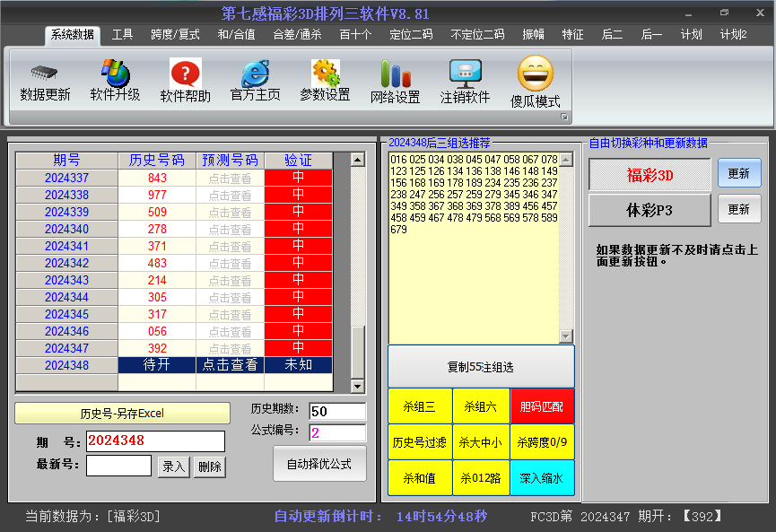The width and height of the screenshot is (776, 532).
Task: Open 网络设置 network settings icon
Action: coord(395,73)
